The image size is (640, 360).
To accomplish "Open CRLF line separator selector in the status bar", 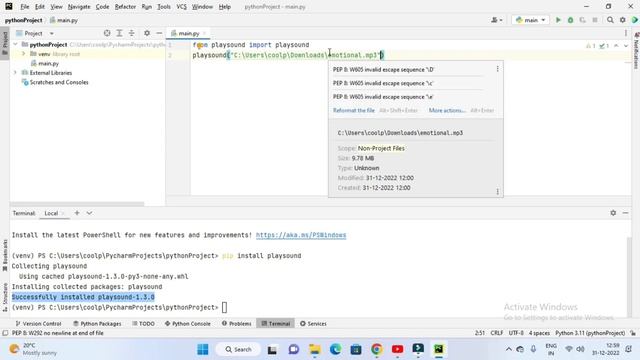I will (x=496, y=333).
